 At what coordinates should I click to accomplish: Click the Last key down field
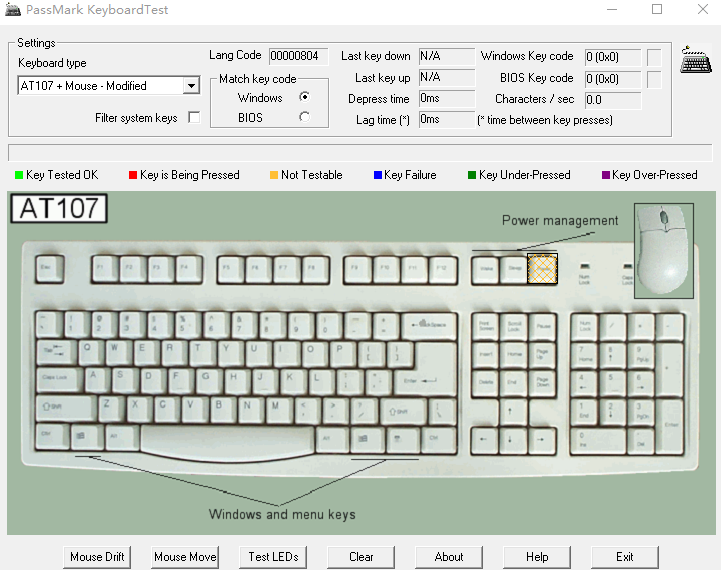pyautogui.click(x=446, y=56)
